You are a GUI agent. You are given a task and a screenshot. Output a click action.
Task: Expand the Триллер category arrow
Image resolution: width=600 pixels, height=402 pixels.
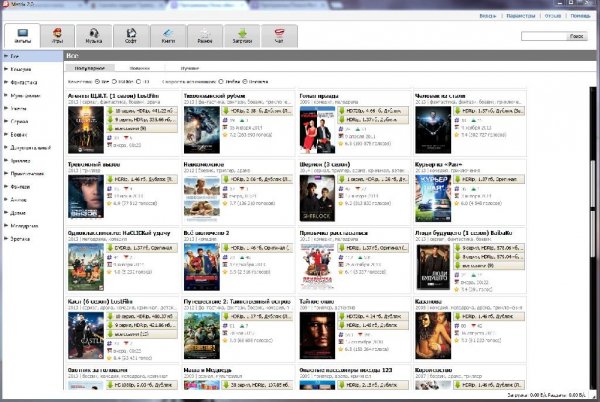(x=6, y=161)
